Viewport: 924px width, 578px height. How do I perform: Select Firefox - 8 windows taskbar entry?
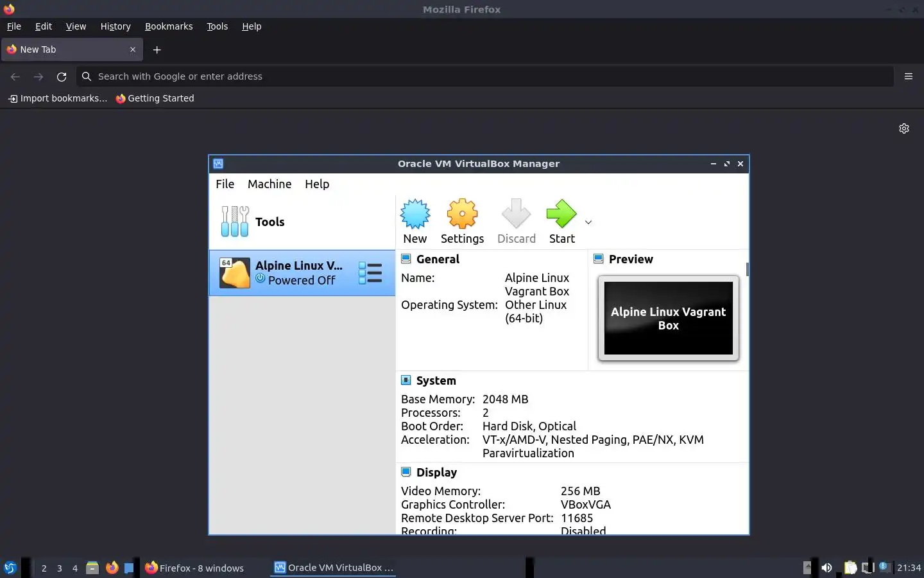tap(194, 568)
